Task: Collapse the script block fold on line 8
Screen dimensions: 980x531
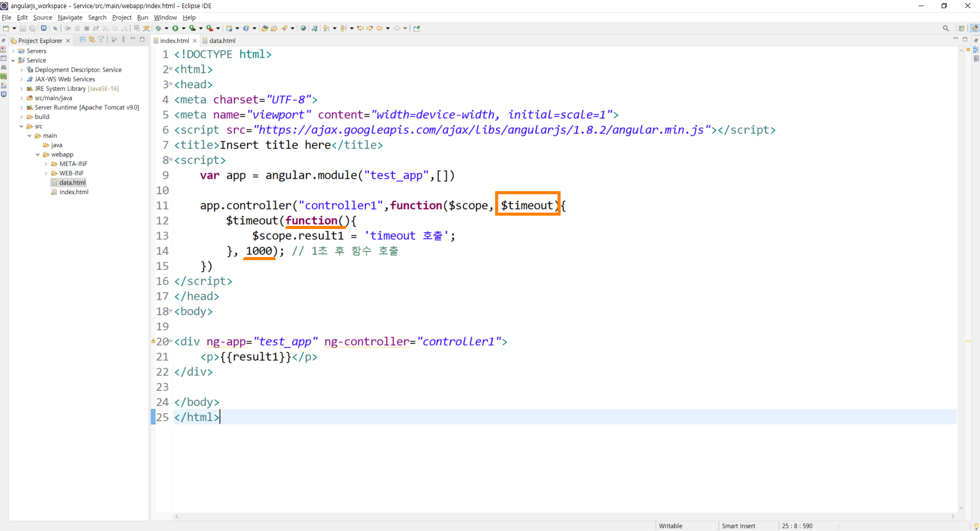Action: (171, 160)
